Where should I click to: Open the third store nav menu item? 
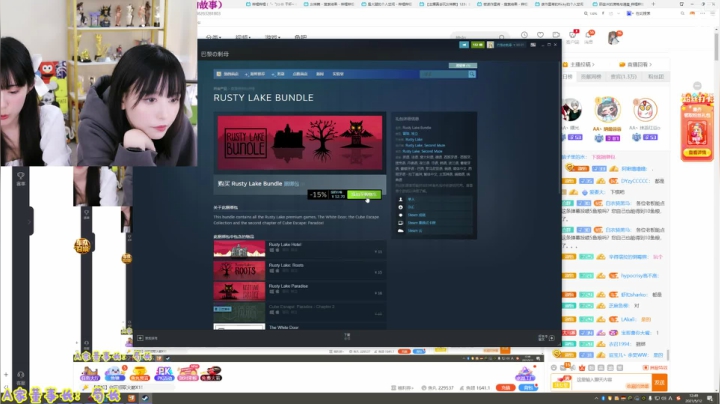point(278,74)
